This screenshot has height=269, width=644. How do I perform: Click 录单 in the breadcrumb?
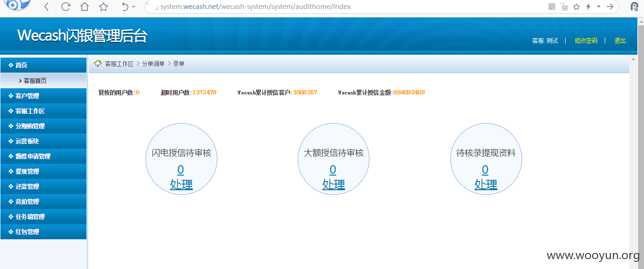point(179,64)
